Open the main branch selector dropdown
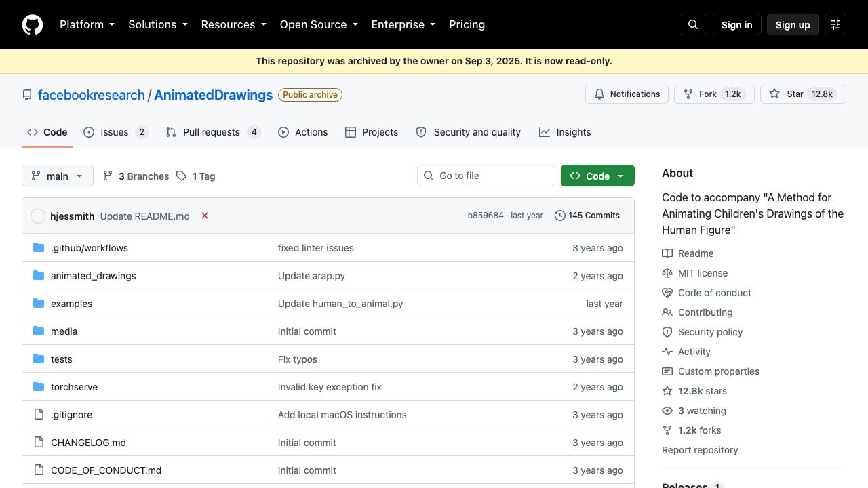868x488 pixels. coord(58,176)
